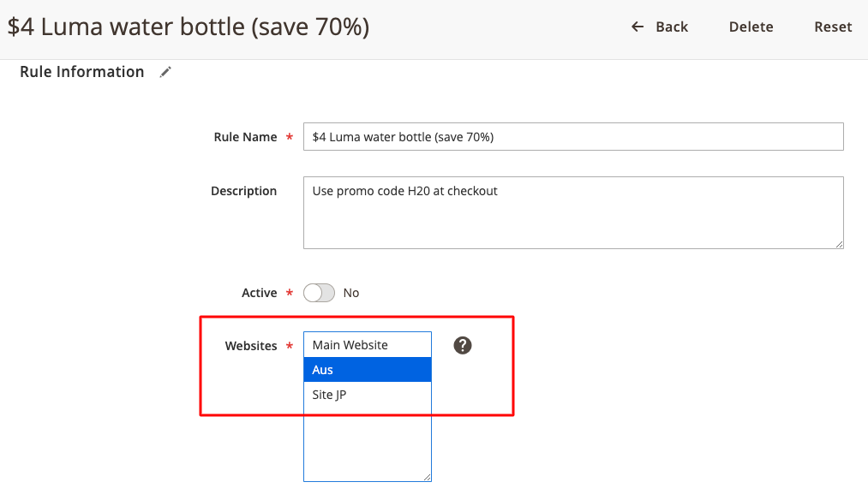Toggle the Active switch

[319, 293]
